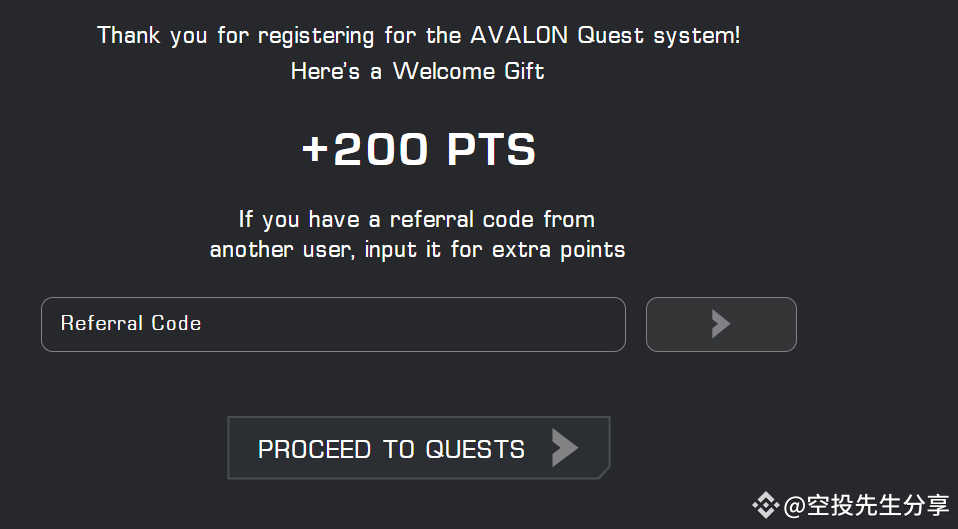Click the 'Thank you for registering' heading
This screenshot has height=529, width=958.
419,35
